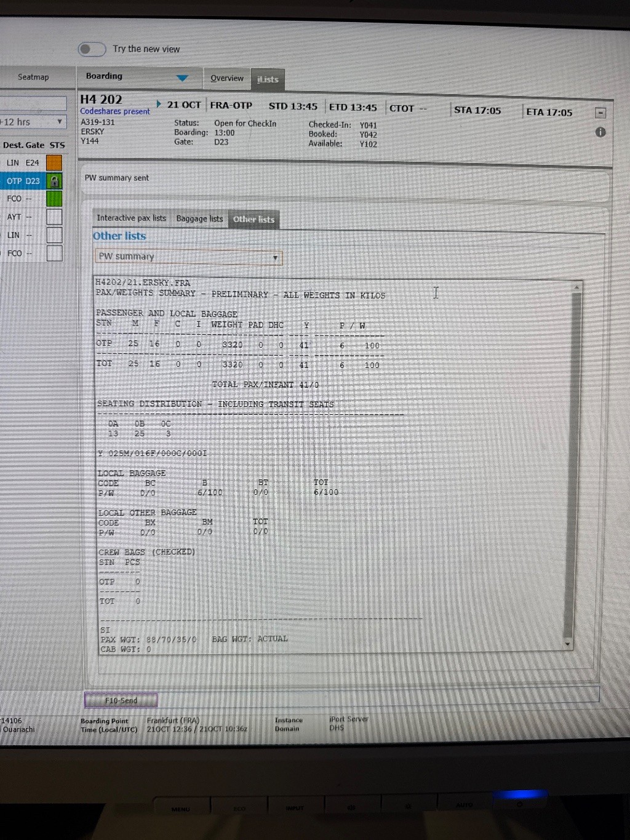Expand the PW summary list selector

coord(275,258)
